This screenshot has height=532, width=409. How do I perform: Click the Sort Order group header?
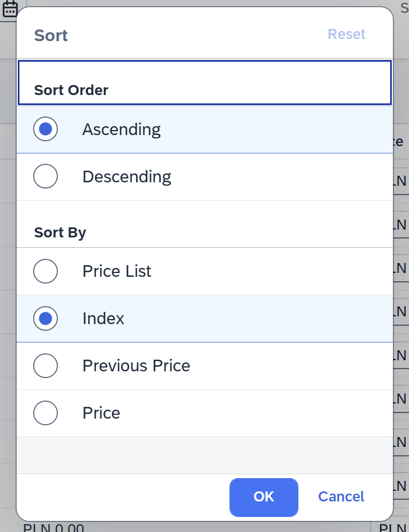click(x=71, y=90)
